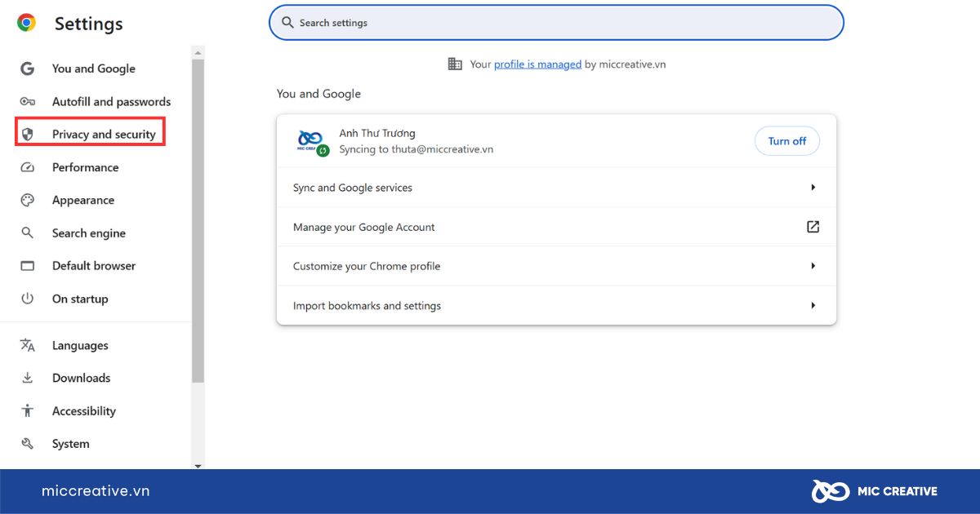Click sidebar scrollbar up arrow
The height and width of the screenshot is (514, 980).
(x=198, y=51)
